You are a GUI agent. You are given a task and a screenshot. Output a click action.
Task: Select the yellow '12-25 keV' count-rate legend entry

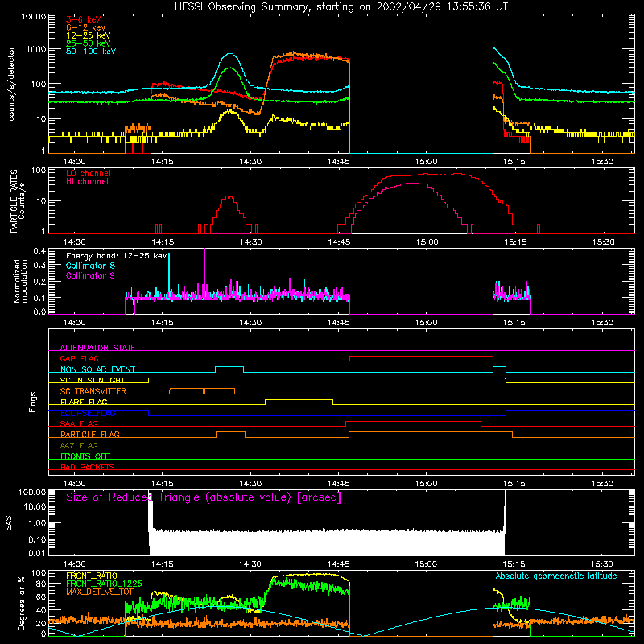pyautogui.click(x=89, y=35)
